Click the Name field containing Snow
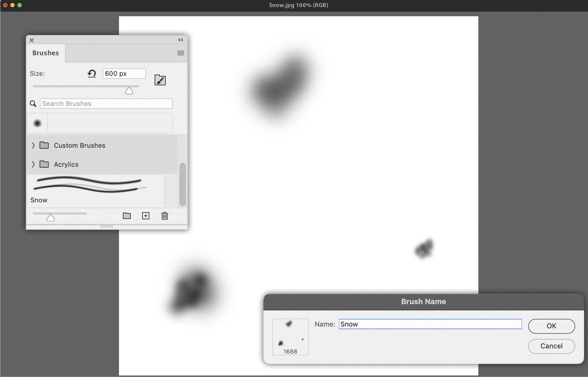 click(x=430, y=324)
